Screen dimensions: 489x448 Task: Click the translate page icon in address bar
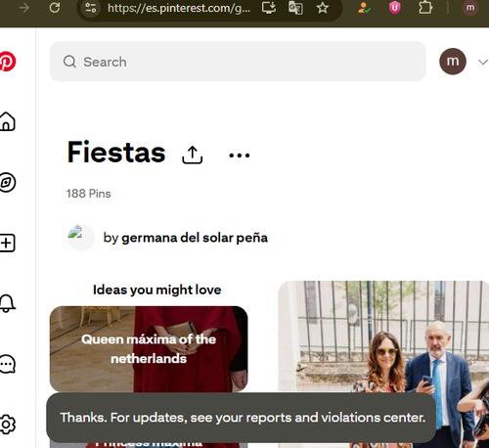[295, 8]
